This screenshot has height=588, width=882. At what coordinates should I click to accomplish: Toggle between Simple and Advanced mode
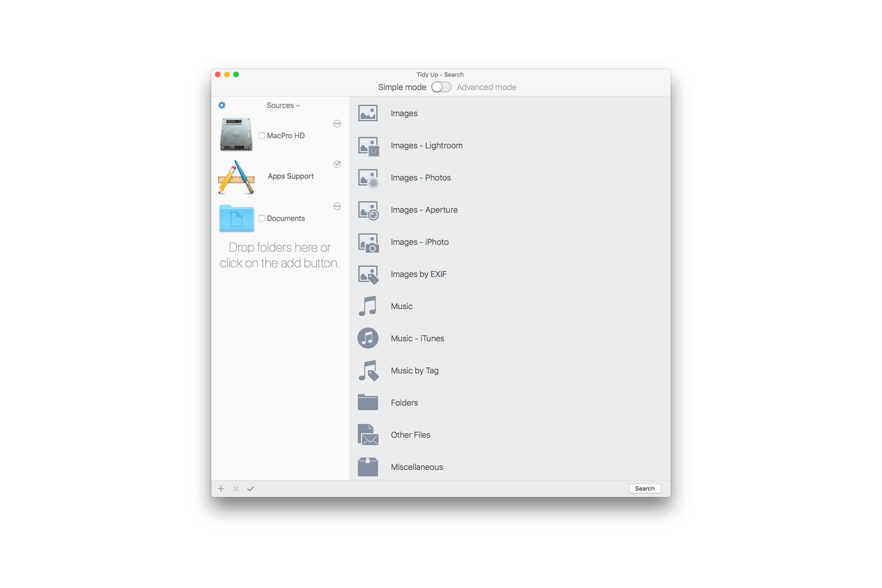coord(441,87)
